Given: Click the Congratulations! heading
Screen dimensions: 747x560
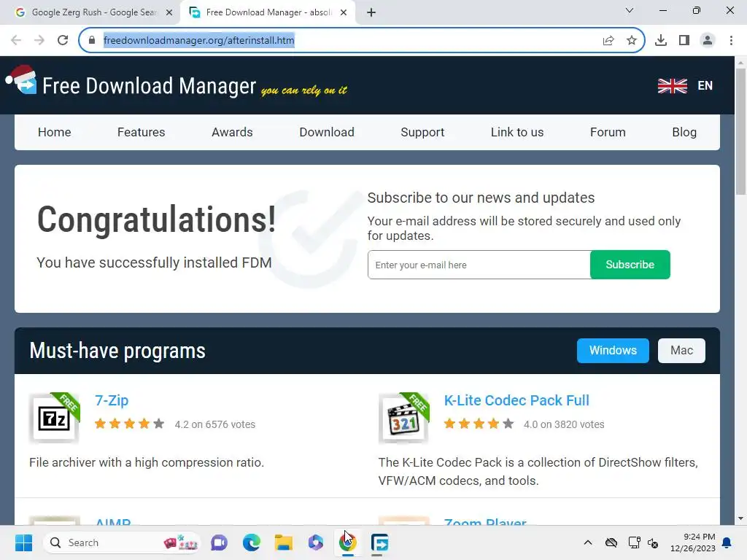Looking at the screenshot, I should pyautogui.click(x=157, y=219).
